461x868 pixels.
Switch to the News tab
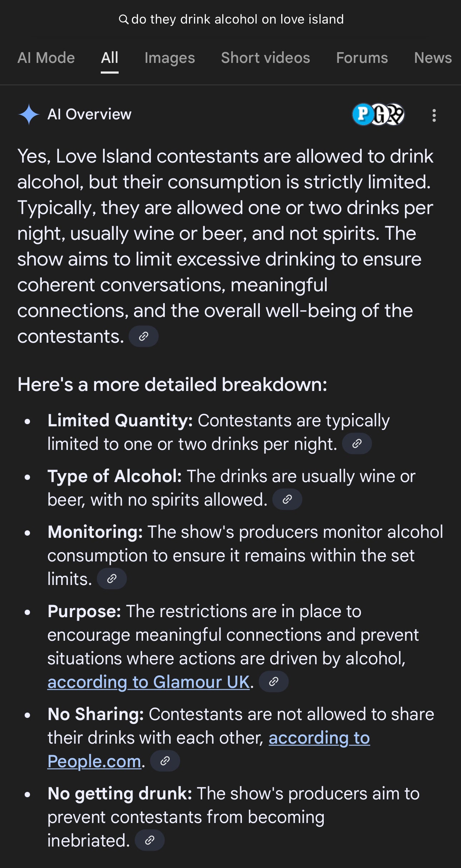click(433, 58)
